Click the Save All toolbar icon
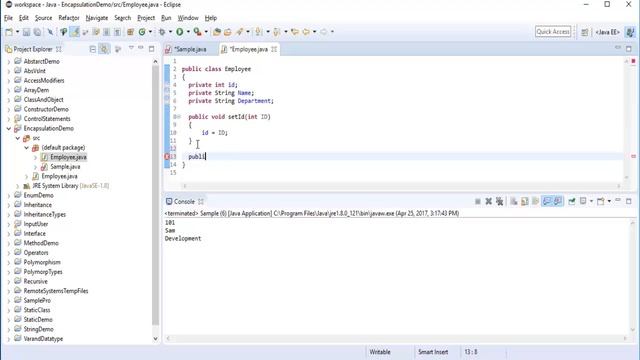640x360 pixels. coord(37,32)
